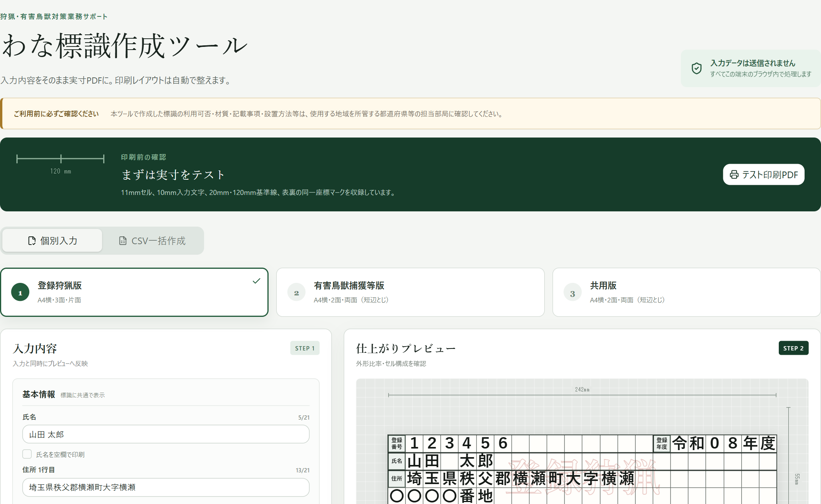Click the checkmark icon on 登録狩猟版
This screenshot has height=504, width=821.
[256, 281]
